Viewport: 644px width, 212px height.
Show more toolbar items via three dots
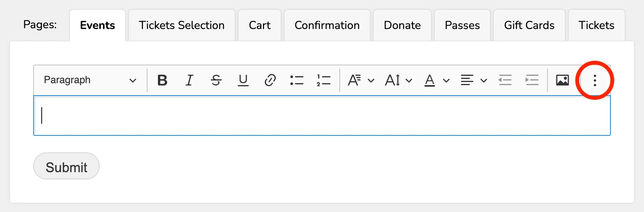(595, 80)
